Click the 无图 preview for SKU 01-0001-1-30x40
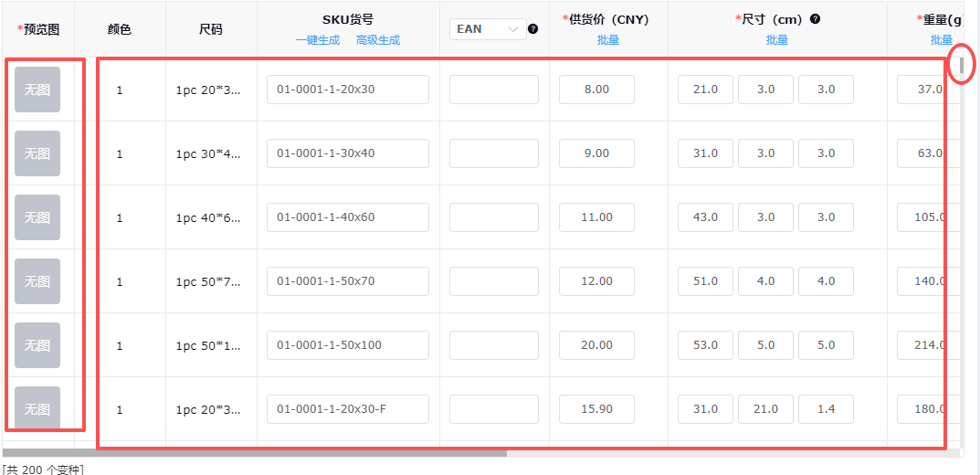Screen dimensions: 980x475 37,153
